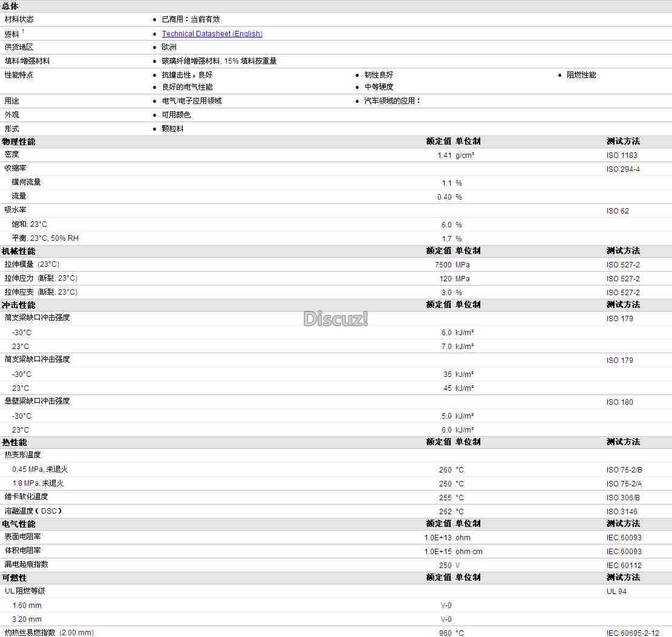
Task: Select the 1.0E+15 resistivity value
Action: (x=437, y=551)
